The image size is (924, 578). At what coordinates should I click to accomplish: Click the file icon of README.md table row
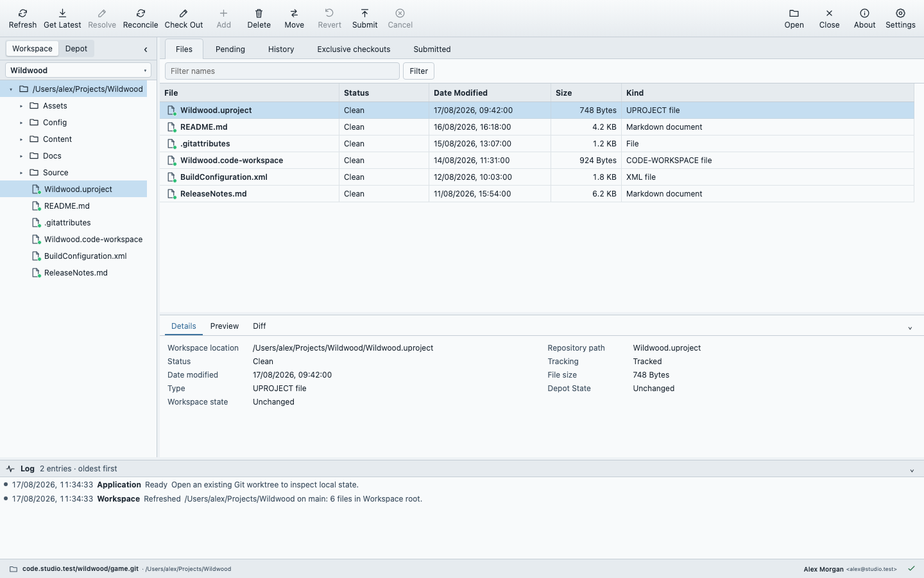click(171, 127)
